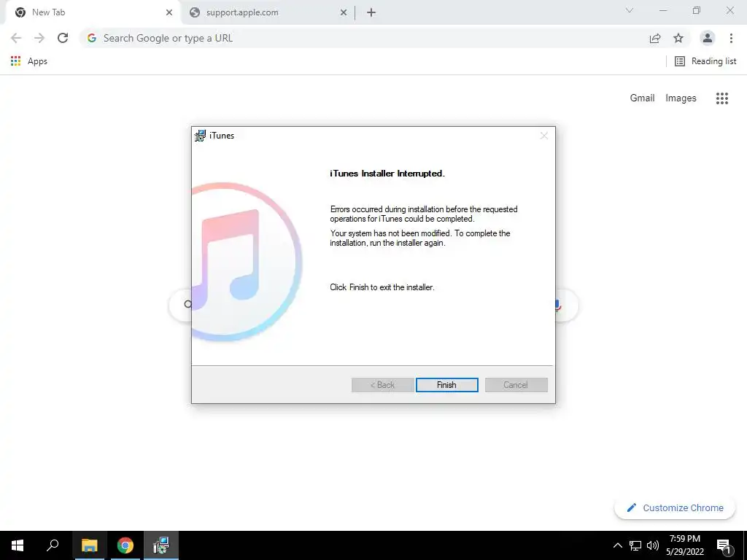Click the volume tray icon
The height and width of the screenshot is (560, 747).
point(653,545)
